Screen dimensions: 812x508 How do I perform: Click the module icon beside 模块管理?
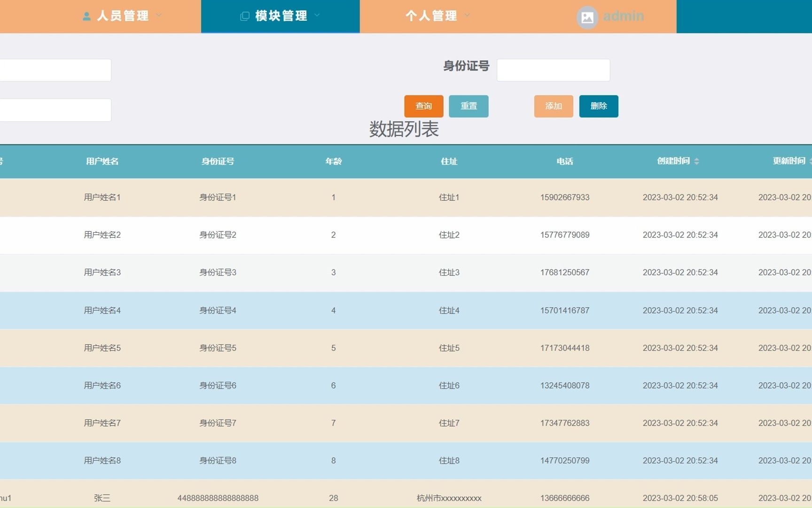(245, 16)
